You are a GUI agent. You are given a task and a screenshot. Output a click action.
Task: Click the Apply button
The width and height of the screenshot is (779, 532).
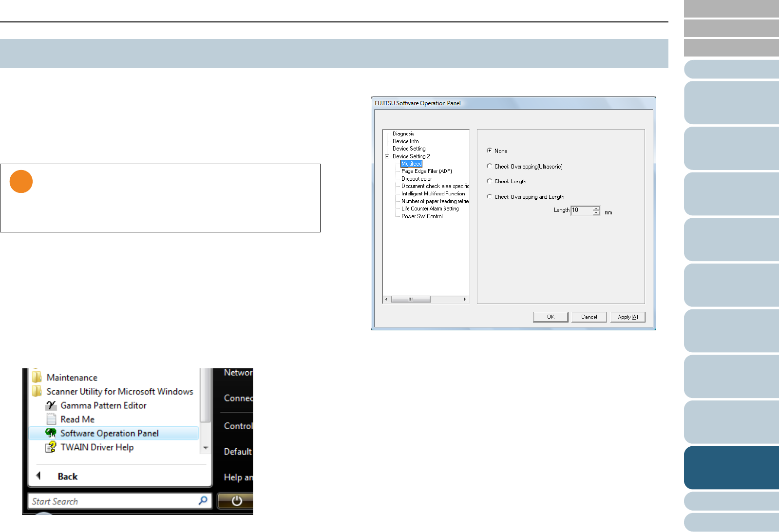627,317
